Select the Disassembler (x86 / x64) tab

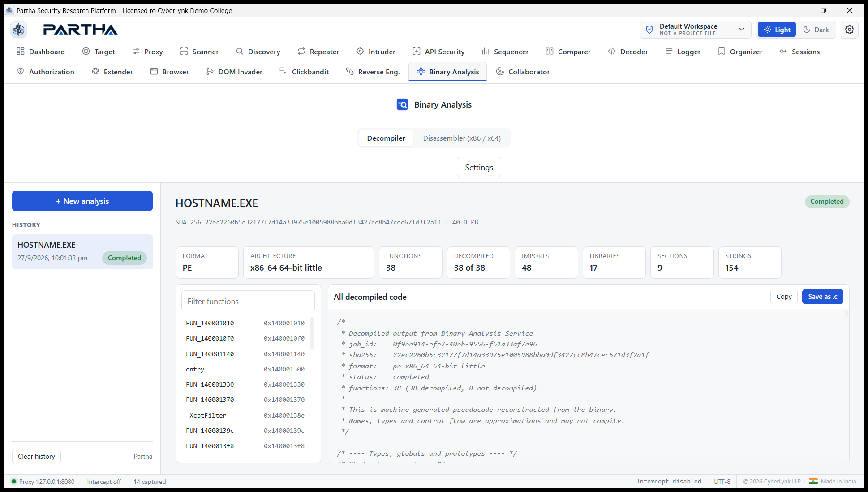[x=462, y=138]
